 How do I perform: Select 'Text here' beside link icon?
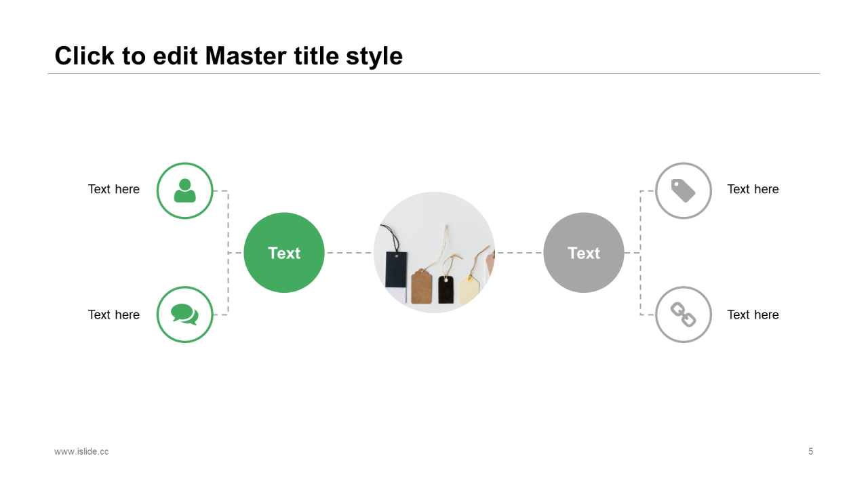pos(753,314)
